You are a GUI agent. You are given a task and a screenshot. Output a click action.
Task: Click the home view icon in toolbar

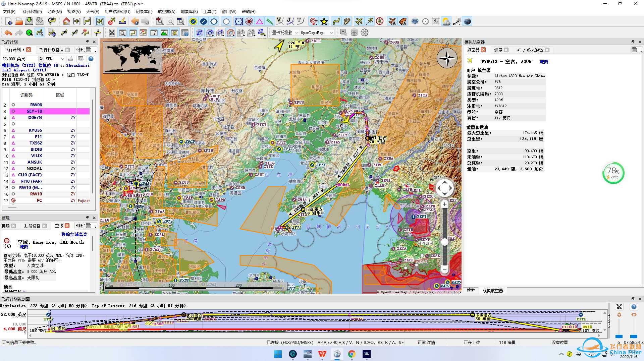coord(66,22)
